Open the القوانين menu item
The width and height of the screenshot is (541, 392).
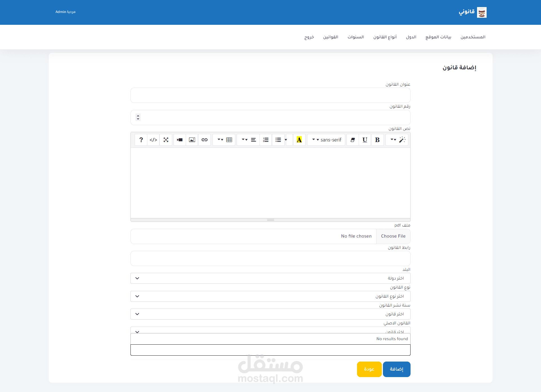[x=331, y=37]
